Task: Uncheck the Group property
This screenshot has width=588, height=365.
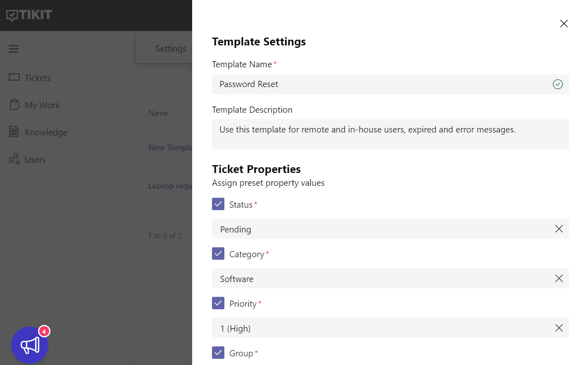Action: [x=218, y=353]
